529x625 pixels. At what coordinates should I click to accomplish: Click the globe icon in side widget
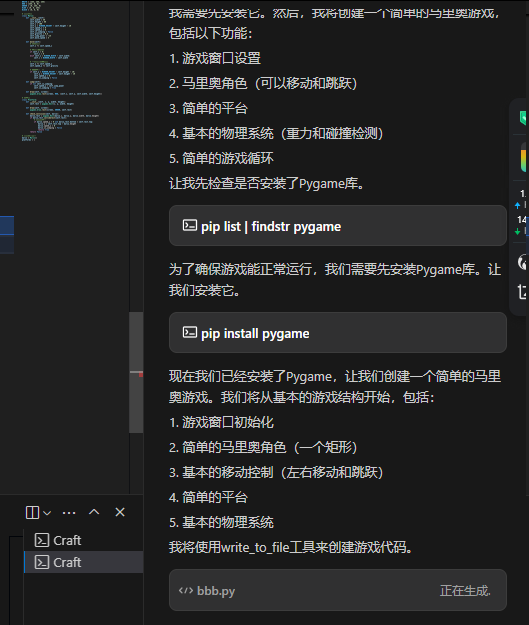click(523, 262)
